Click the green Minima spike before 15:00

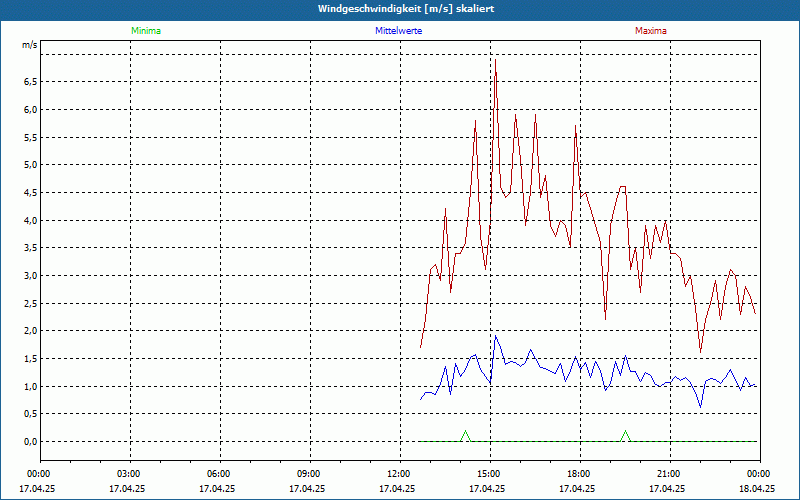pos(465,431)
